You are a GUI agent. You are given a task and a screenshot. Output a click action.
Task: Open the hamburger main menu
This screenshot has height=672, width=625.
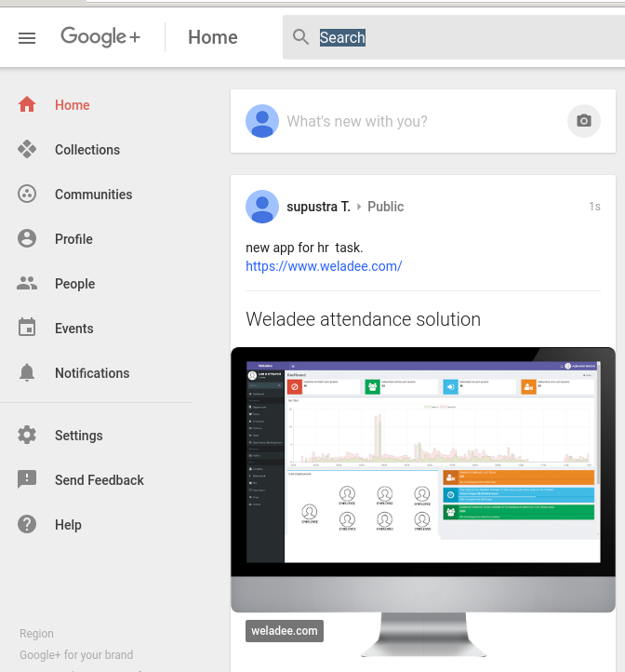[x=27, y=38]
